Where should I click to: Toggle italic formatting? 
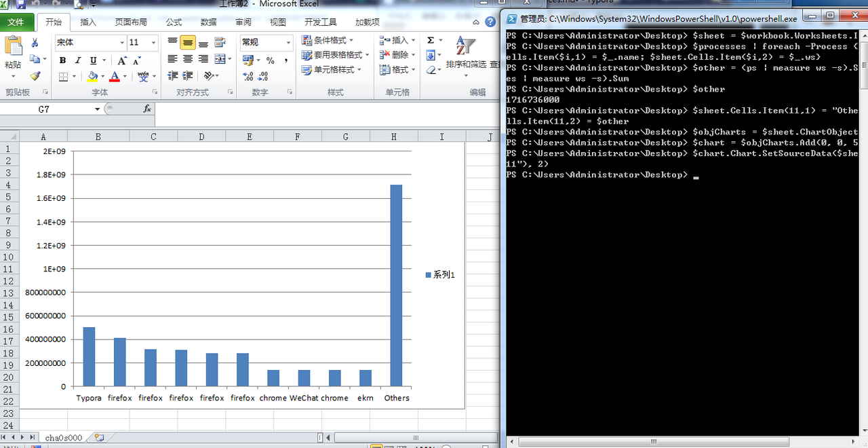[x=77, y=60]
